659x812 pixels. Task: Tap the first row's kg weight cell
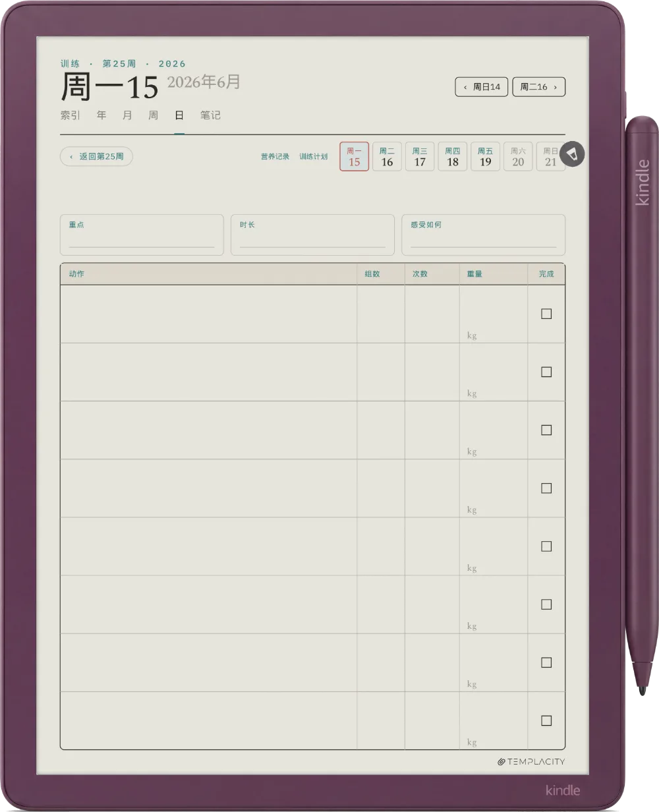click(494, 314)
